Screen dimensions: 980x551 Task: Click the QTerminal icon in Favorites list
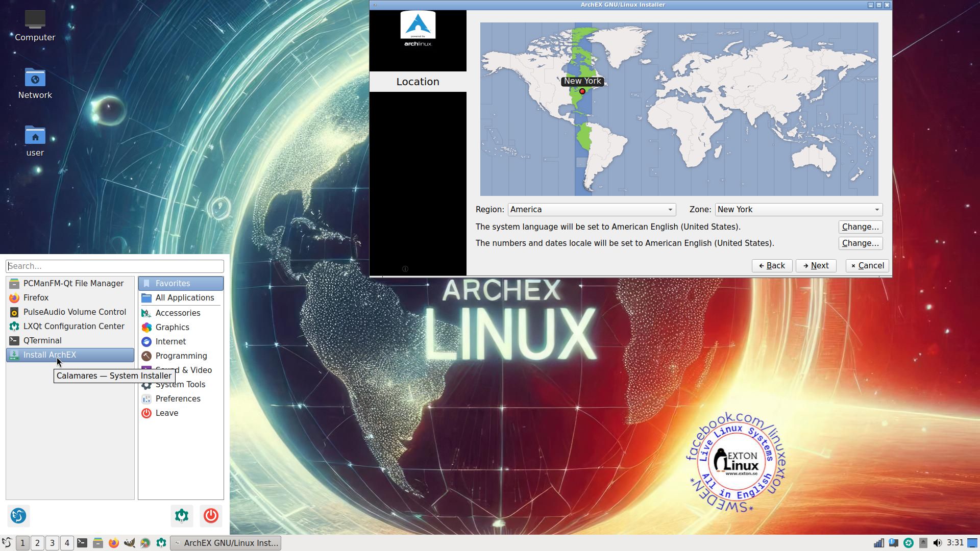pyautogui.click(x=14, y=341)
